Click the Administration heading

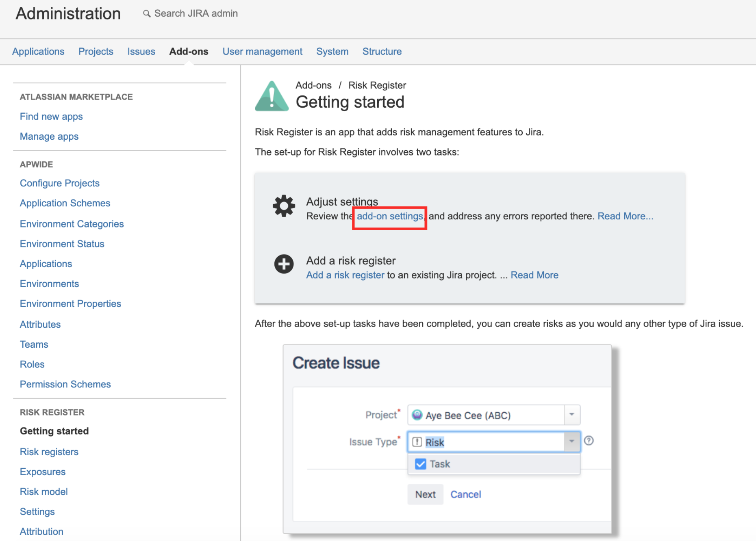(68, 14)
